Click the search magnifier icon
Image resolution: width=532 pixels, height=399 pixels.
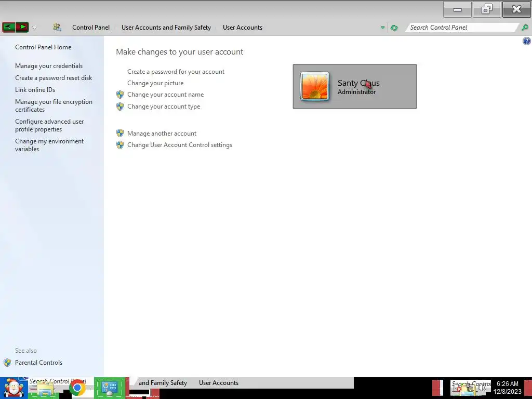[x=525, y=28]
